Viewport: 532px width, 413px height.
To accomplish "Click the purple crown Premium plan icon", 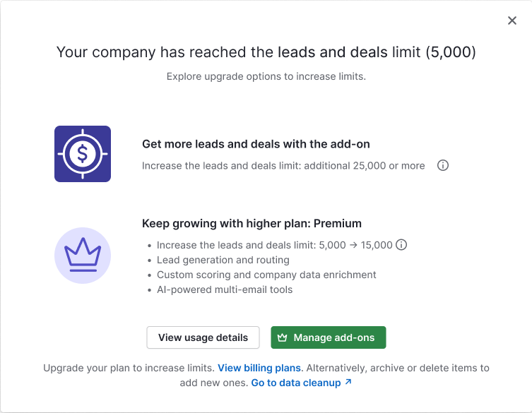I will [x=83, y=256].
